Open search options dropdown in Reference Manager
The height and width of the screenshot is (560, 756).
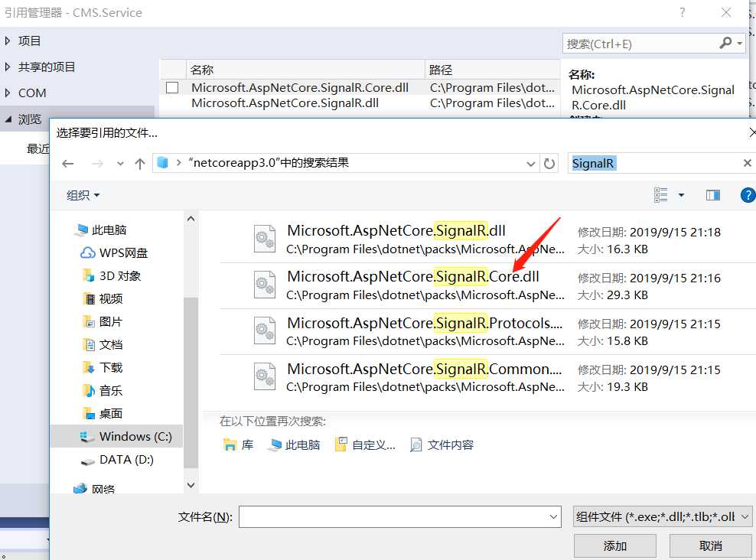coord(740,44)
